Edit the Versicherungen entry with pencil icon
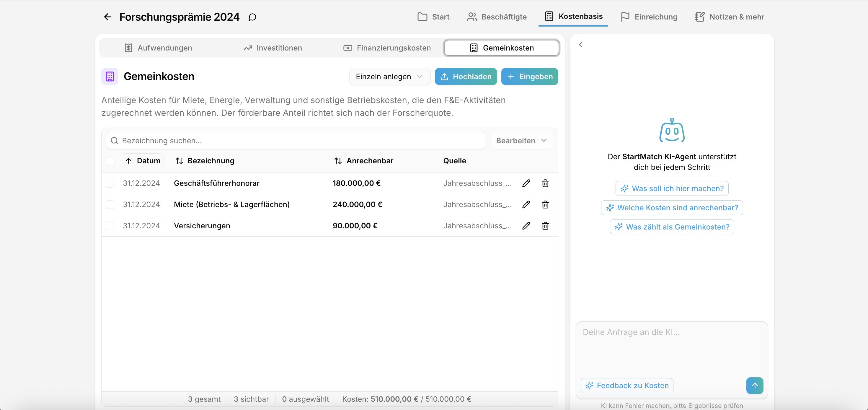 (x=526, y=226)
